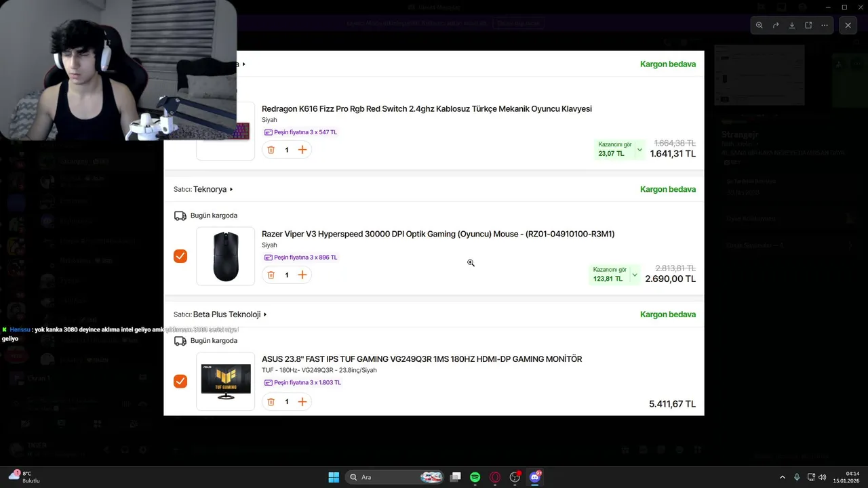Screen dimensions: 868x488
Task: Click Razer mouse product thumbnail
Action: pos(226,256)
